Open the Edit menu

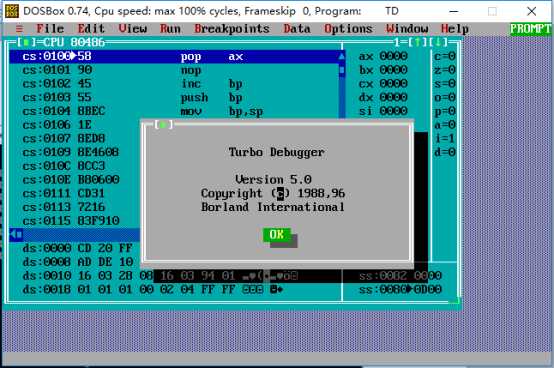pyautogui.click(x=91, y=29)
